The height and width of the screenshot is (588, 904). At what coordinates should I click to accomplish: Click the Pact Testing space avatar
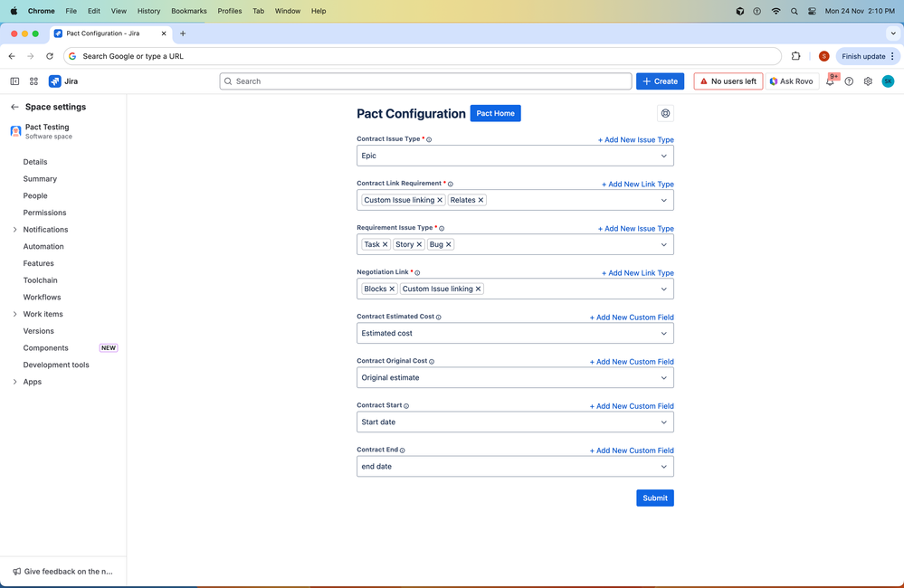[15, 131]
